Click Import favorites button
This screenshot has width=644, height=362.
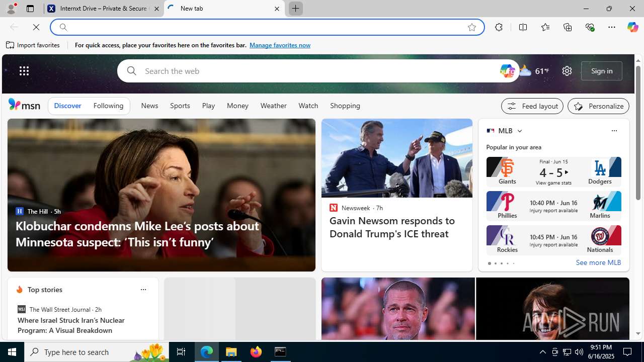coord(33,45)
